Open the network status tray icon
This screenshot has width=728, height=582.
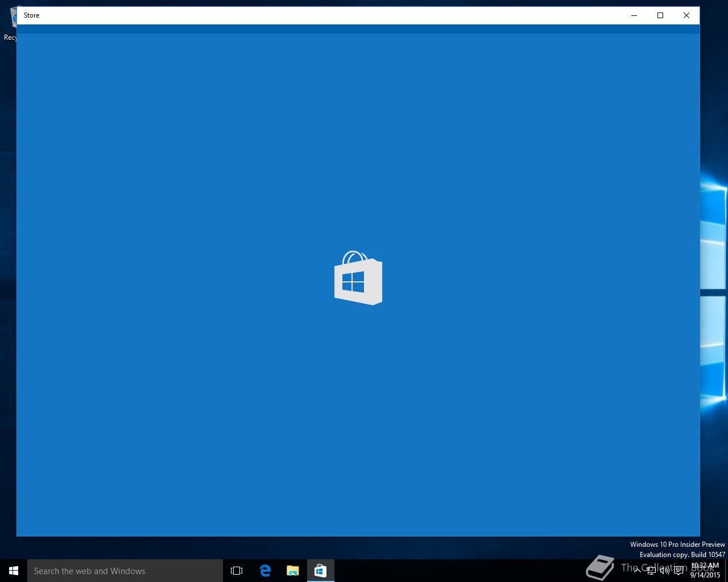tap(651, 570)
